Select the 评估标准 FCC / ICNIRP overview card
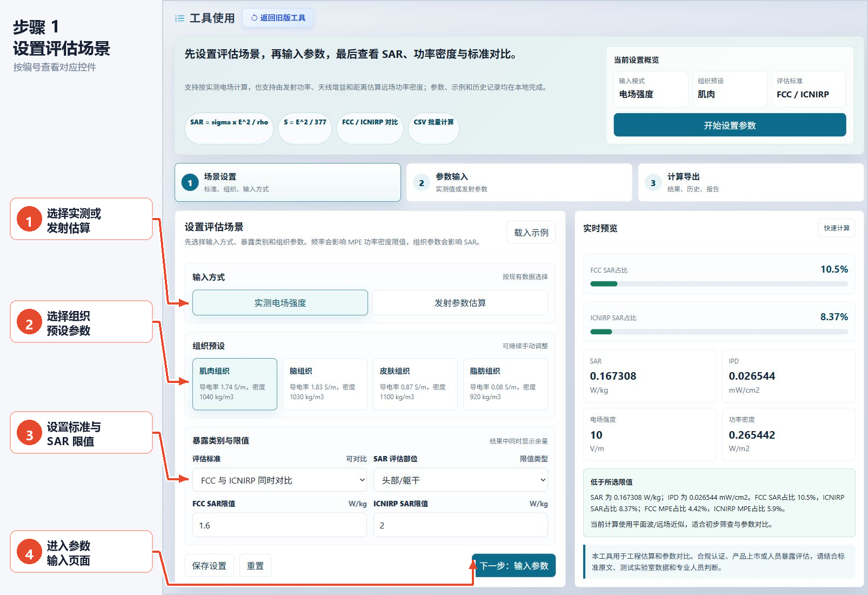The width and height of the screenshot is (868, 595). click(x=809, y=89)
